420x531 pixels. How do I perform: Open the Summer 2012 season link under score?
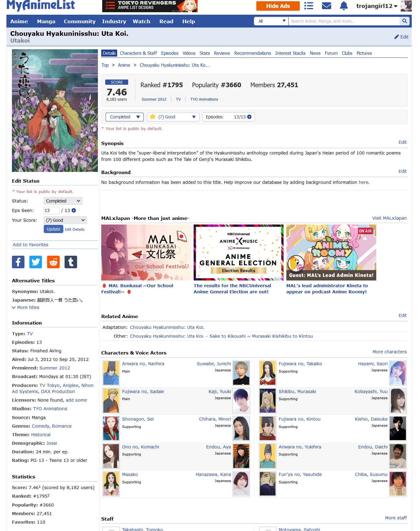click(154, 99)
